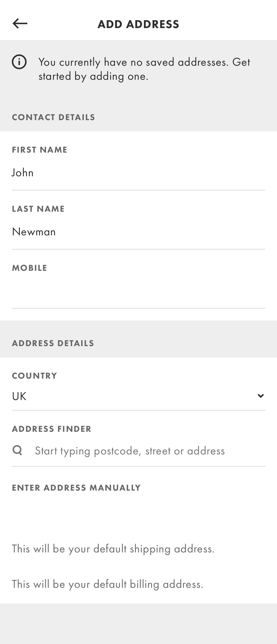
Task: Click the chevron next to UK country field
Action: pyautogui.click(x=261, y=396)
